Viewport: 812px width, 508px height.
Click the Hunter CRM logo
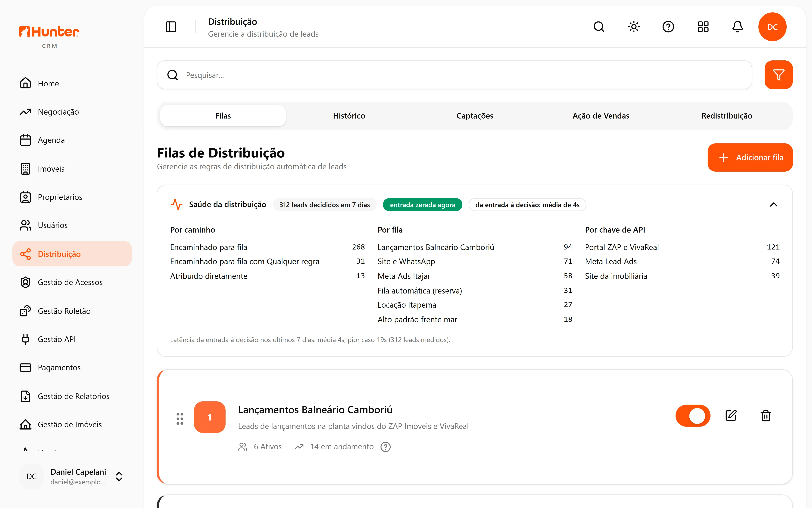pos(49,37)
